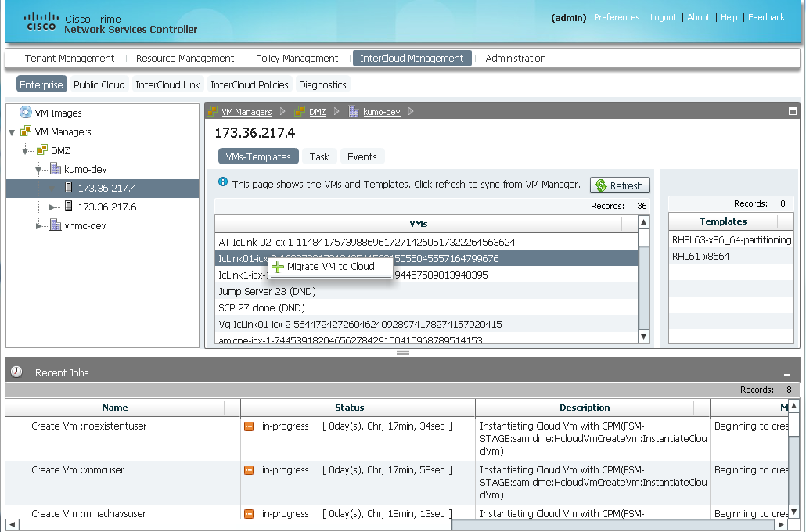
Task: Click the blue info icon above VMs table
Action: pyautogui.click(x=223, y=182)
